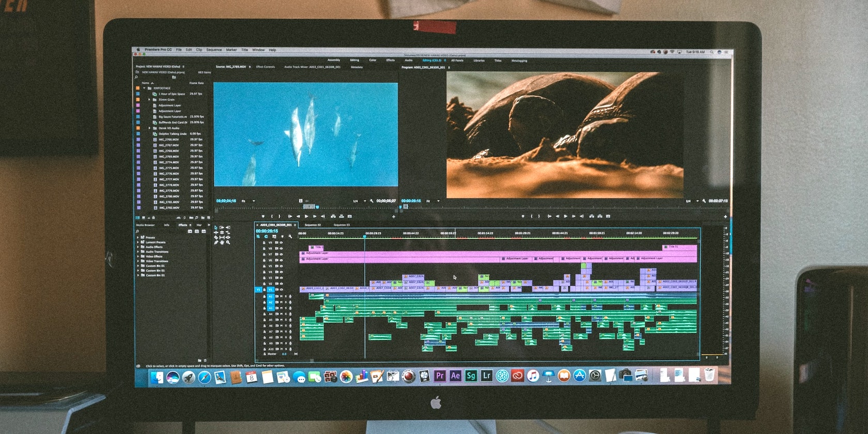Mute audio track A1
This screenshot has width=868, height=434.
pyautogui.click(x=281, y=297)
